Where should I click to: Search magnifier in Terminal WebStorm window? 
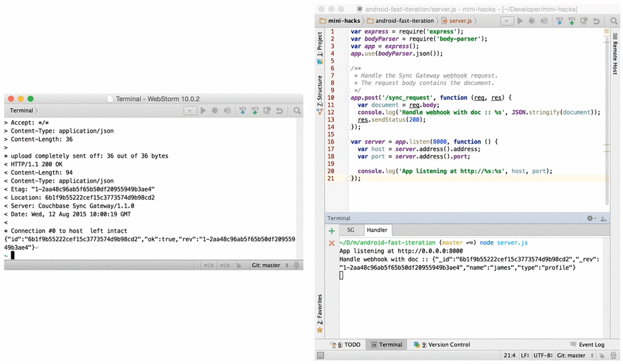coord(297,111)
